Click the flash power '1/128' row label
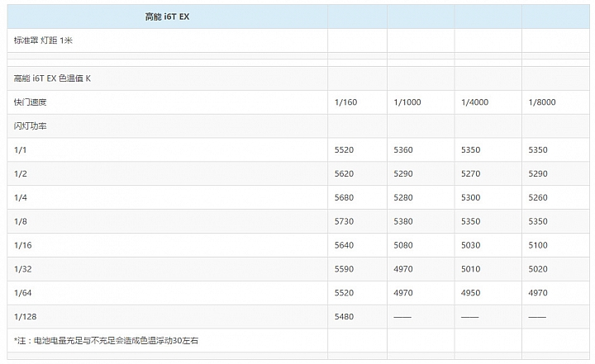 click(25, 317)
